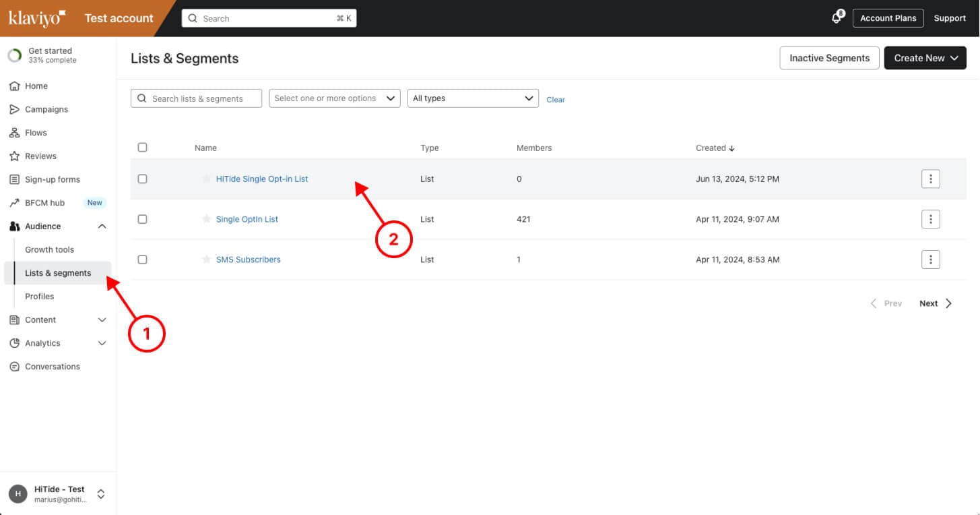Open the HiTide Single Opt-in List link
The width and height of the screenshot is (980, 515).
coord(262,179)
